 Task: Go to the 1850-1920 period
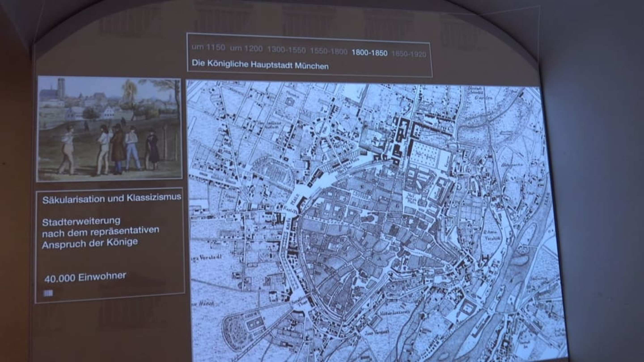click(409, 54)
